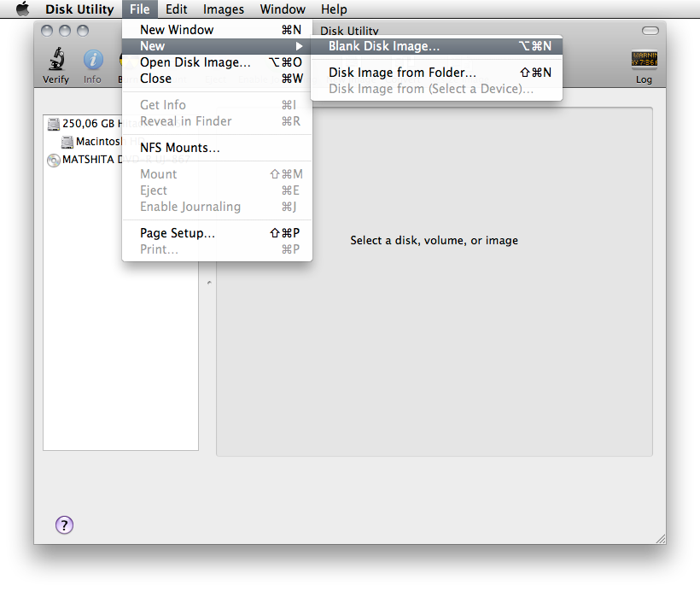This screenshot has width=700, height=591.
Task: Select the MATSHITA DVD drive icon
Action: coord(54,160)
